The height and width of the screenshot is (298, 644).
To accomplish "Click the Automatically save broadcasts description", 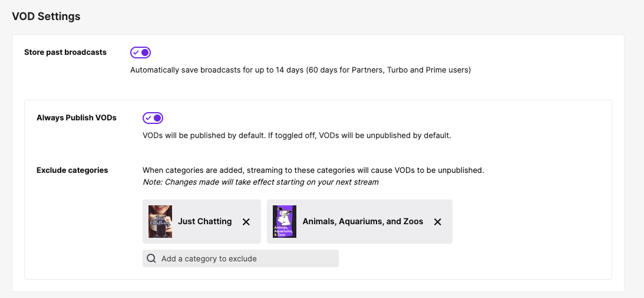I will [300, 70].
